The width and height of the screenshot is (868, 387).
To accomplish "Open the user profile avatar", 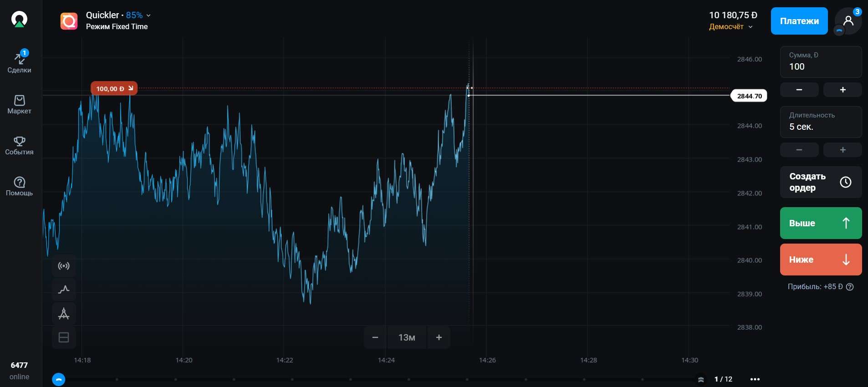I will tap(848, 21).
